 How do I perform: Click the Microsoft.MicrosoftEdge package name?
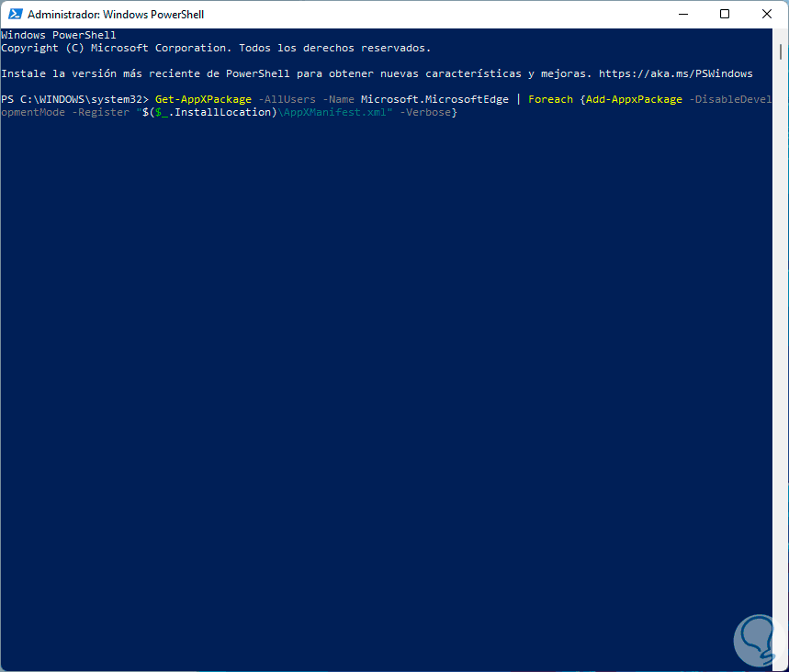pyautogui.click(x=434, y=99)
